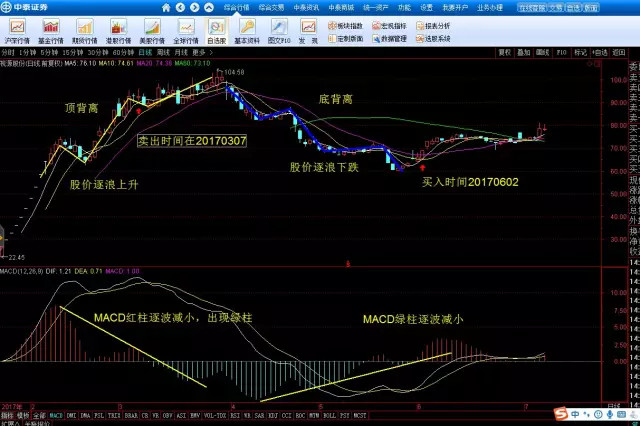Click the keyboard icon in IME bar
Image resolution: width=640 pixels, height=426 pixels.
(622, 415)
